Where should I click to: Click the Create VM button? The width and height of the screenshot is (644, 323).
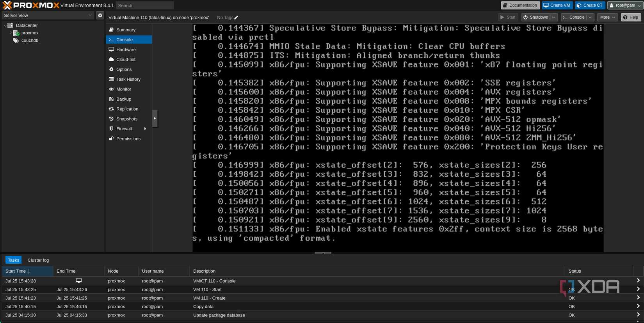coord(557,5)
